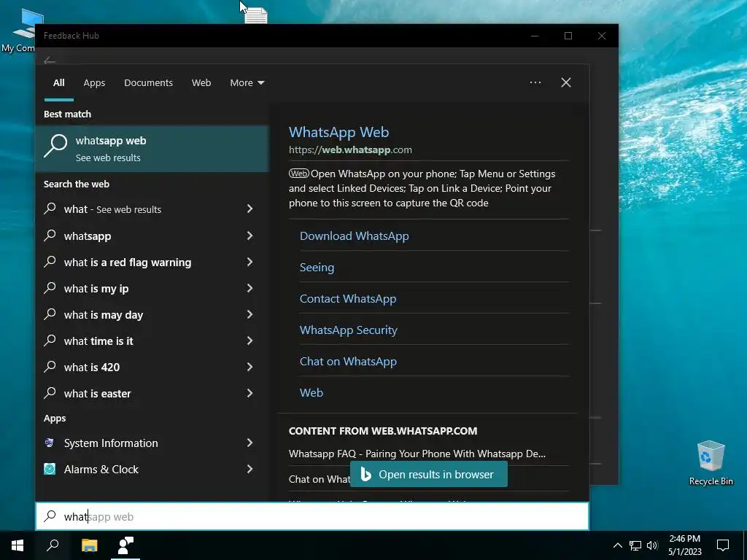This screenshot has width=747, height=560.
Task: Open the Contact WhatsApp link
Action: coord(348,298)
